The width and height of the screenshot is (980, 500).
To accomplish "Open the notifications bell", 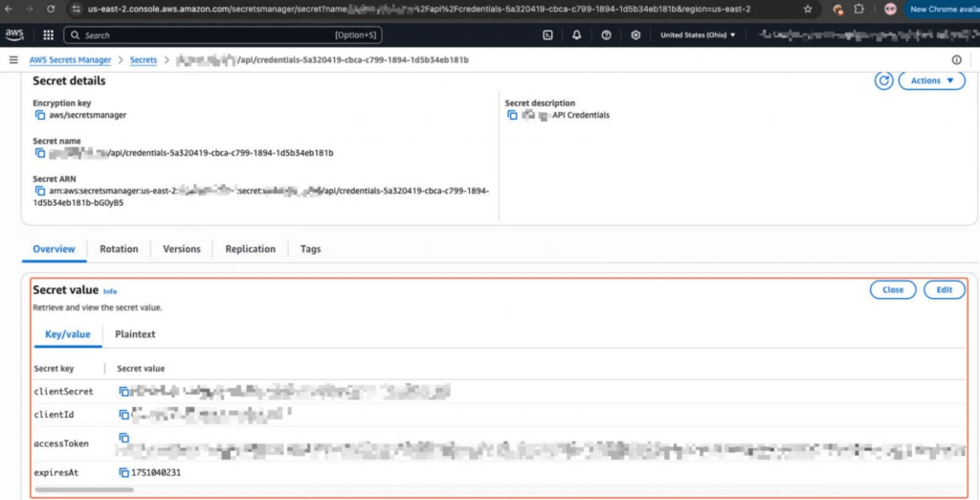I will pyautogui.click(x=577, y=34).
